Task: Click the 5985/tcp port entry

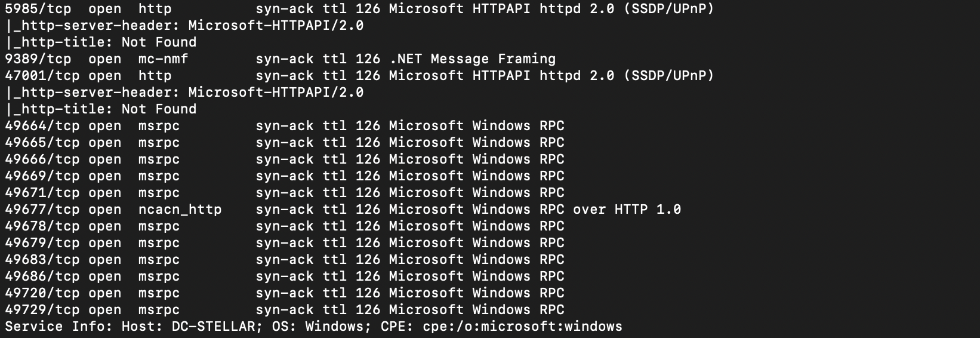Action: 38,9
